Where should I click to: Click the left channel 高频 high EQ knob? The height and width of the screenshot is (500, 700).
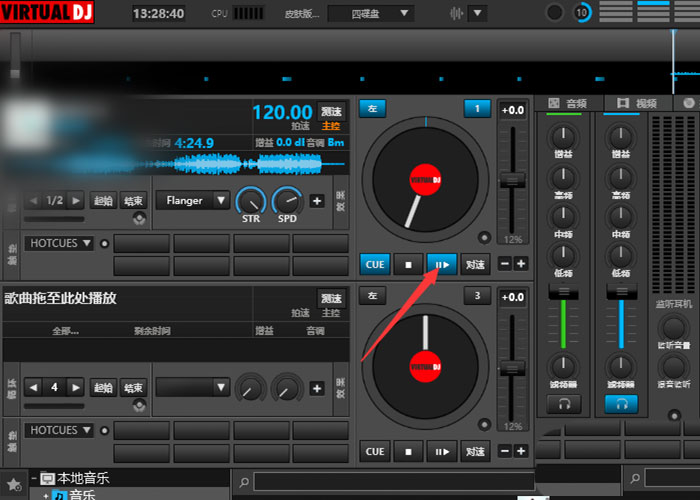click(x=563, y=177)
